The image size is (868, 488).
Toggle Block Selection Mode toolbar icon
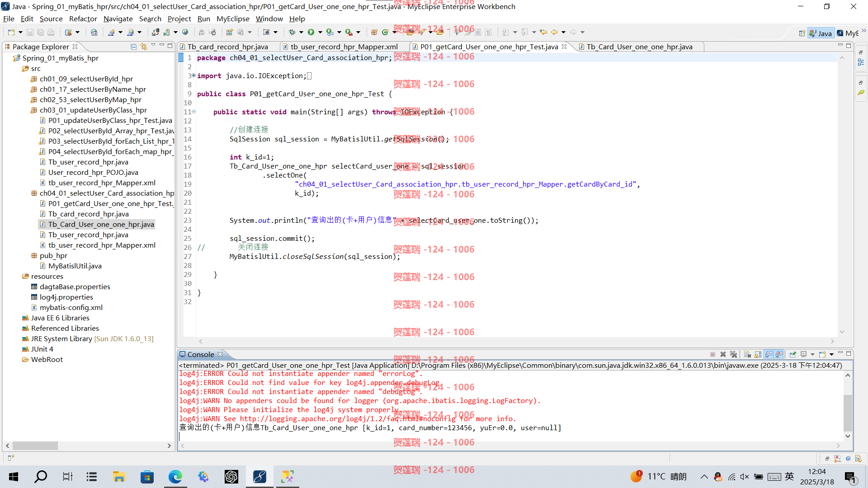tap(478, 32)
